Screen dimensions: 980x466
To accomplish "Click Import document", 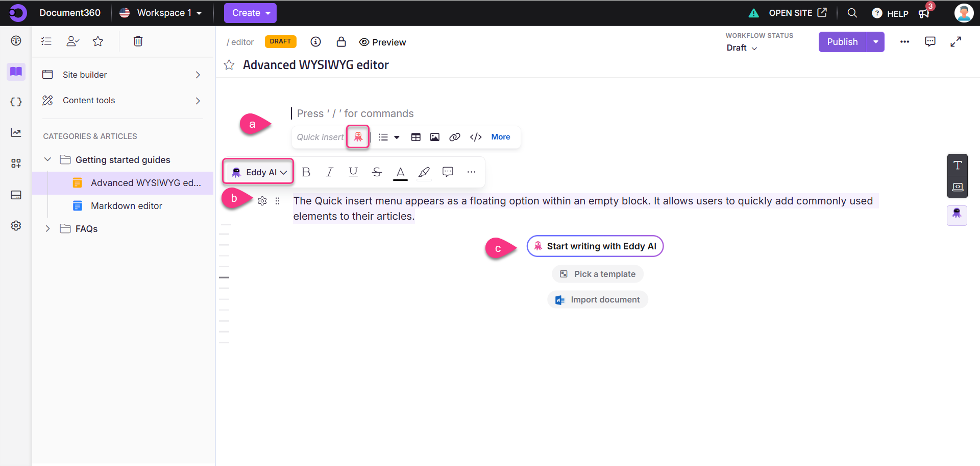I will tap(598, 299).
